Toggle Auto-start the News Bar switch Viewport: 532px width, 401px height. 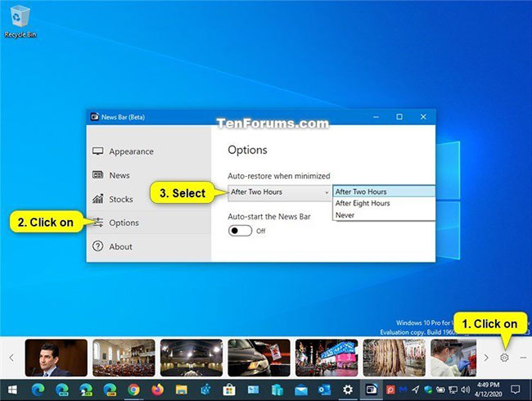240,231
